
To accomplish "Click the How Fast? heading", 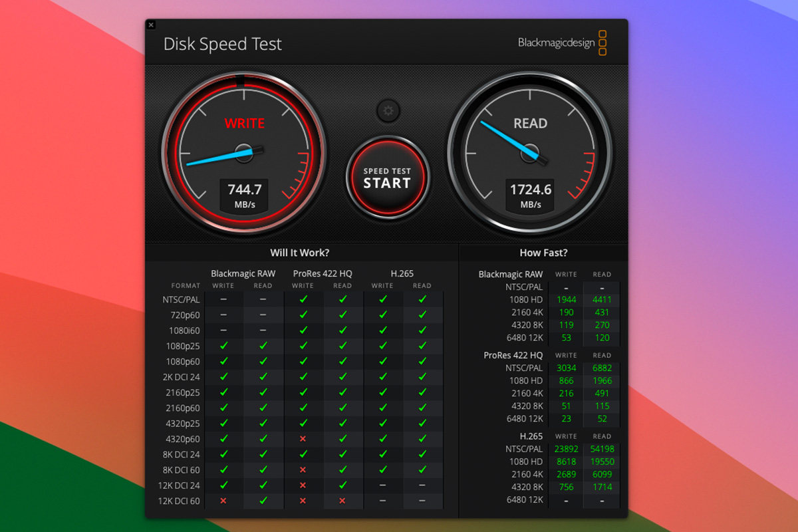I will tap(543, 253).
